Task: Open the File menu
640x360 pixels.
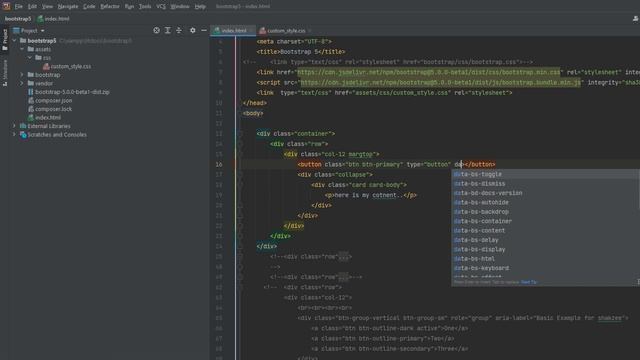Action: click(x=19, y=7)
